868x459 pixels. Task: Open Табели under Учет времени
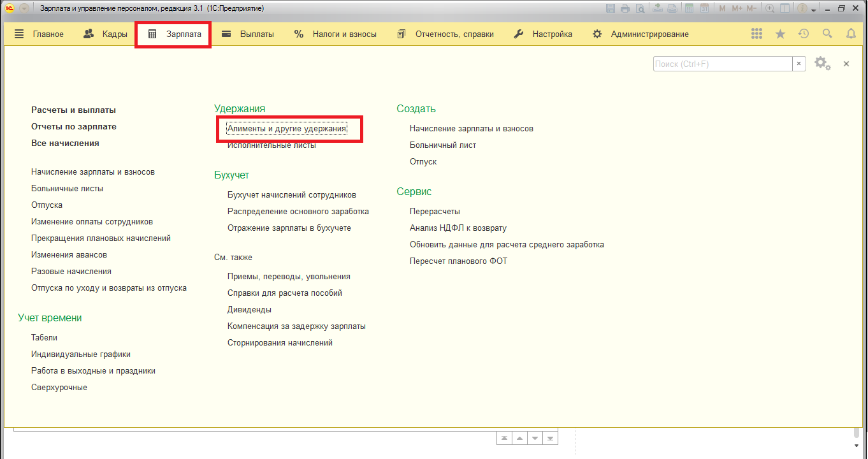(x=44, y=337)
